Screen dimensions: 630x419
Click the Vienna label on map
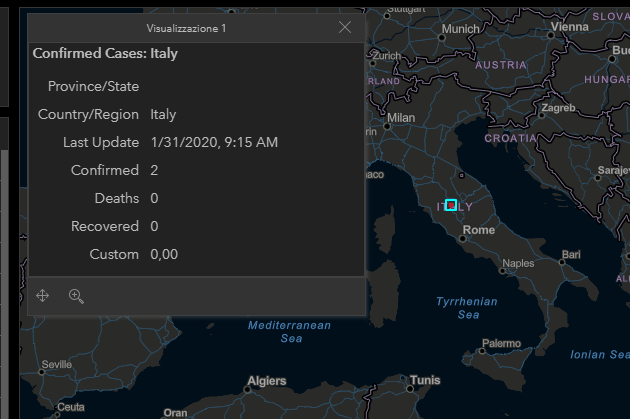click(569, 27)
